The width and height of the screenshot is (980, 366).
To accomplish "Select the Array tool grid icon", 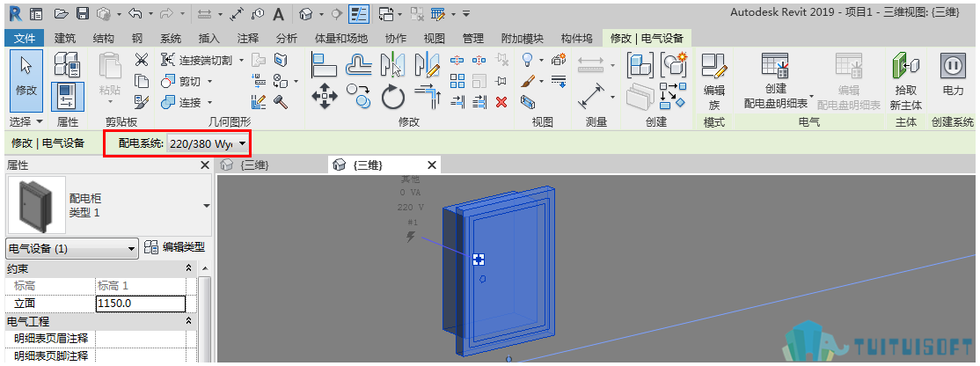I will [458, 81].
